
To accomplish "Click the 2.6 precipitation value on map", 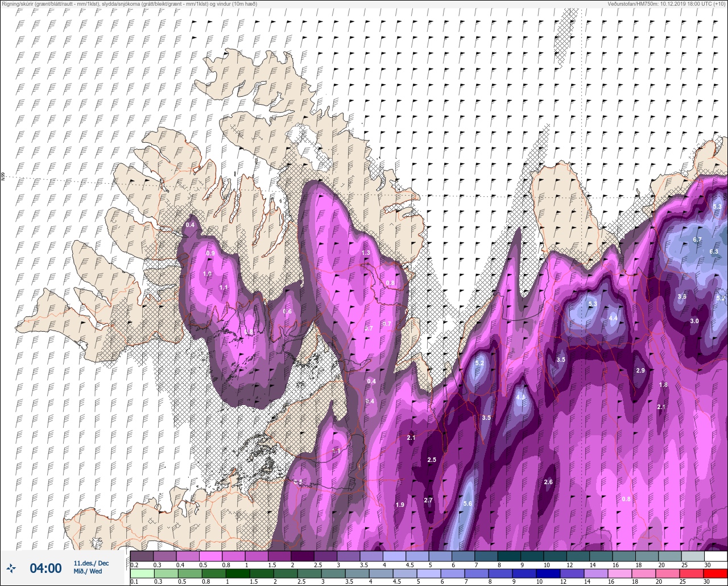I will click(x=548, y=482).
